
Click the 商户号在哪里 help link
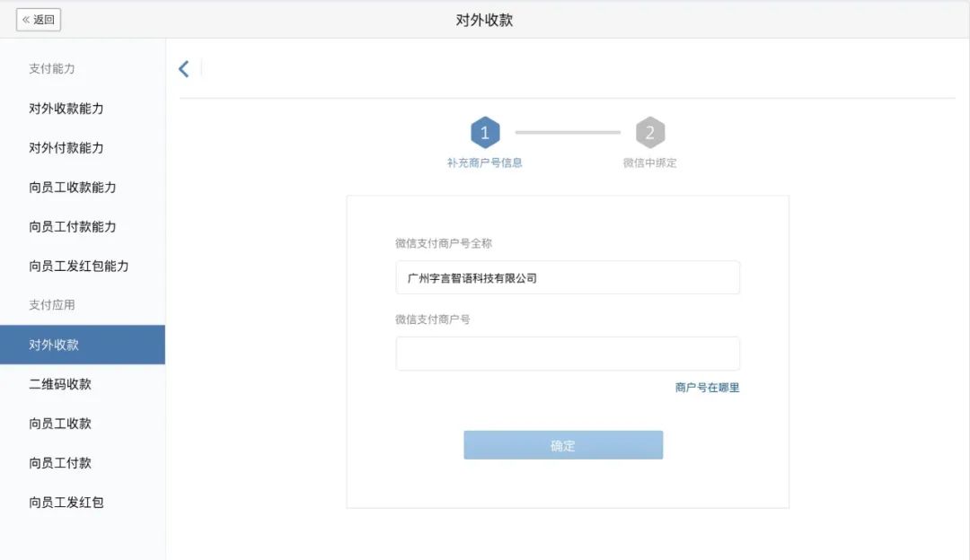(707, 388)
